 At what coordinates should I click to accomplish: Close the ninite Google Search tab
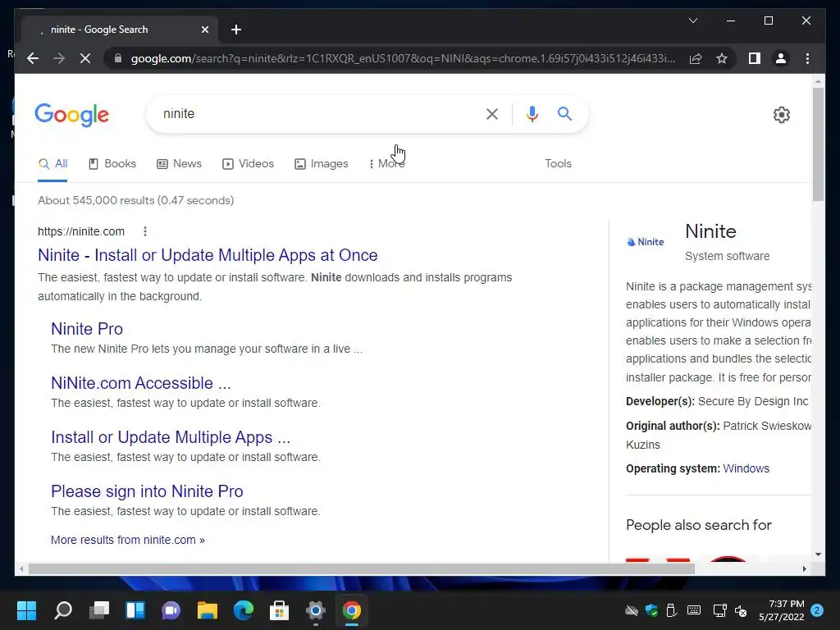(x=204, y=30)
